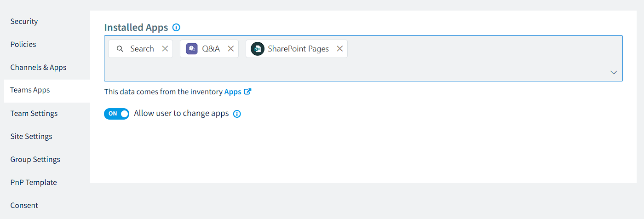Screen dimensions: 644x219
Task: Click the Q&A chip label
Action: (x=211, y=49)
